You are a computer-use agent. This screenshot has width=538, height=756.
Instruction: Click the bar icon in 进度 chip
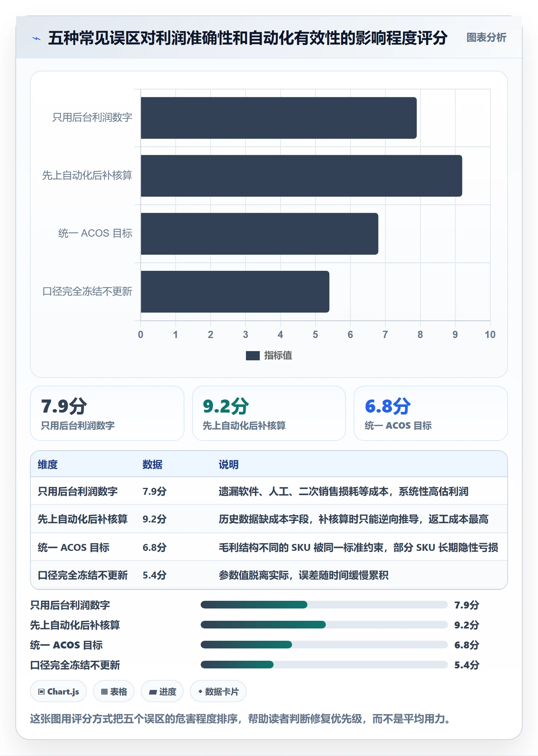(153, 692)
